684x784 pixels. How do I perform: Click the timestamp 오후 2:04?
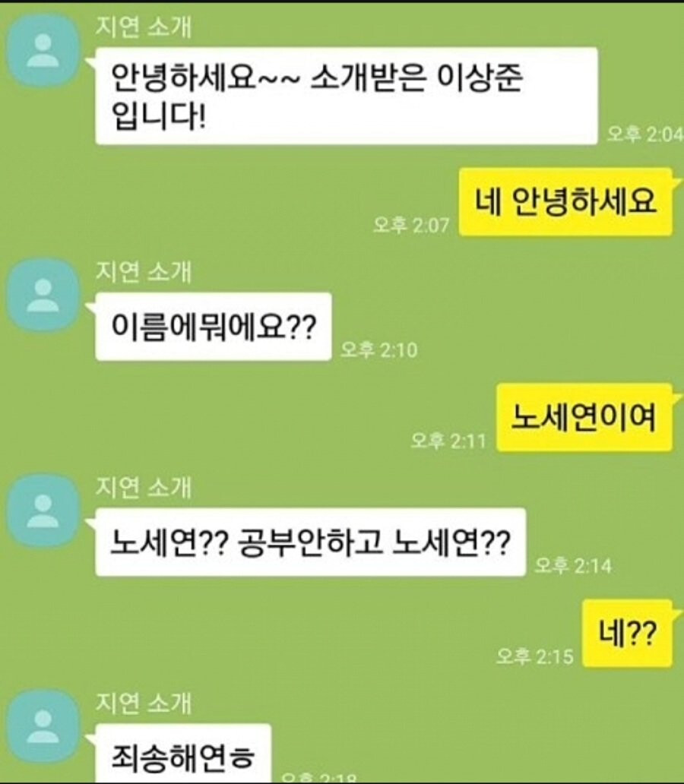click(645, 134)
